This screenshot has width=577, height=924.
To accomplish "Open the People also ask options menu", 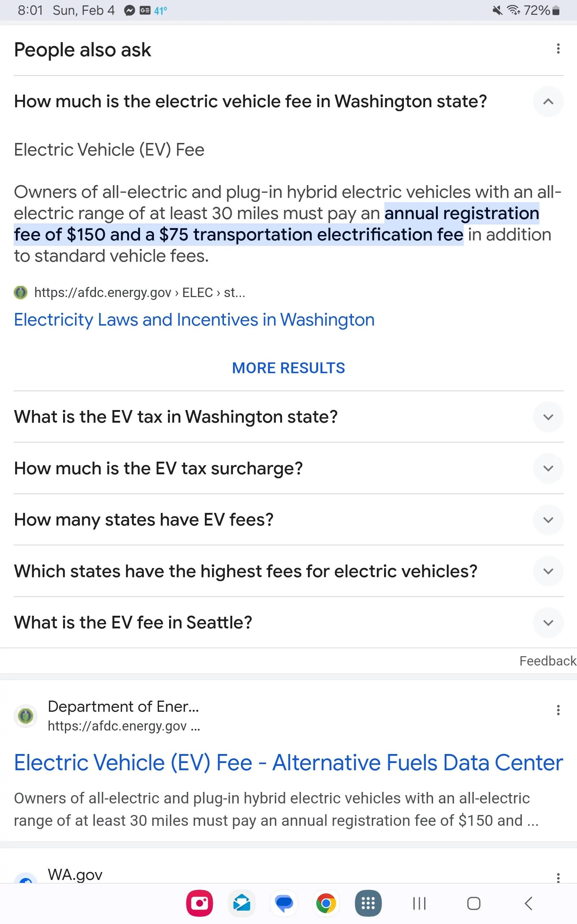I will (x=558, y=48).
